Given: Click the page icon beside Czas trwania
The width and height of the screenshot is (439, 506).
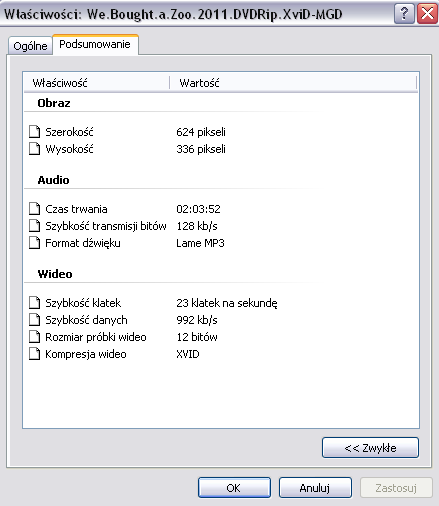Looking at the screenshot, I should point(34,209).
